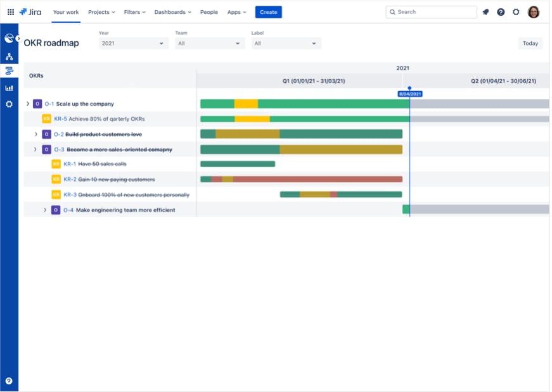Open the hierarchy tree view in sidebar
Screen dimensions: 552x392
[x=9, y=56]
